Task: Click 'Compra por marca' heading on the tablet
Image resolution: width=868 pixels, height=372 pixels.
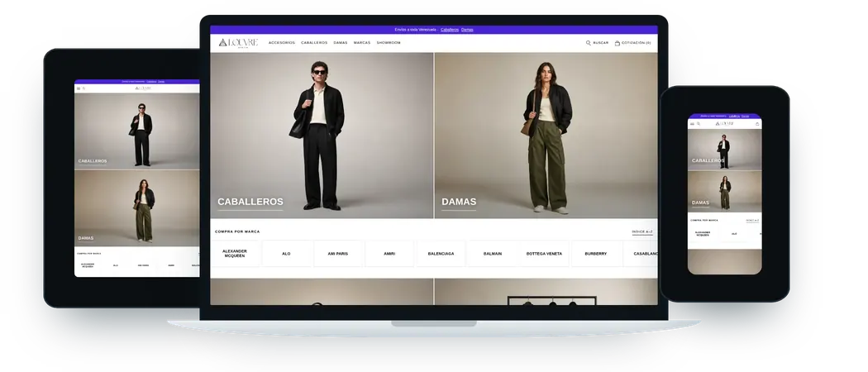Action: pos(89,254)
